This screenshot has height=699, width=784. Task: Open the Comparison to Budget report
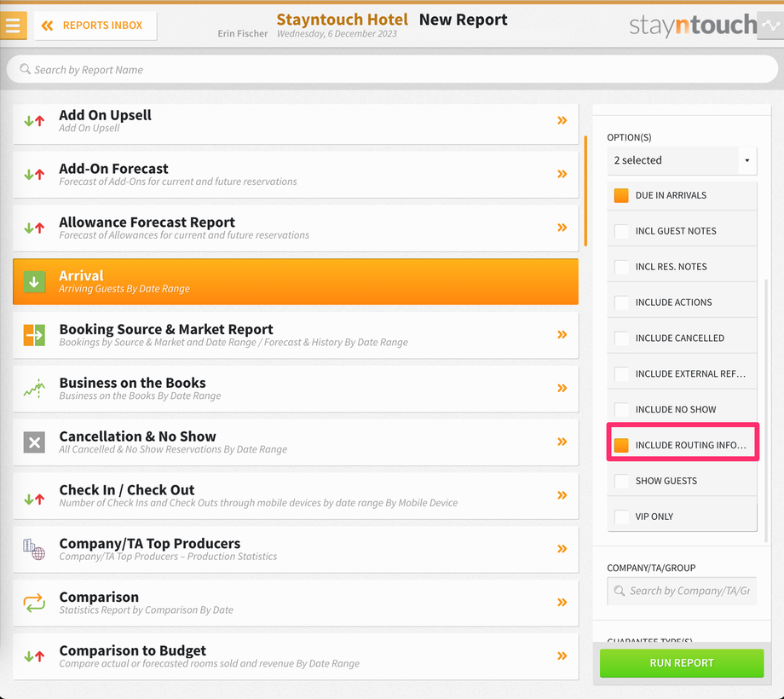(296, 656)
